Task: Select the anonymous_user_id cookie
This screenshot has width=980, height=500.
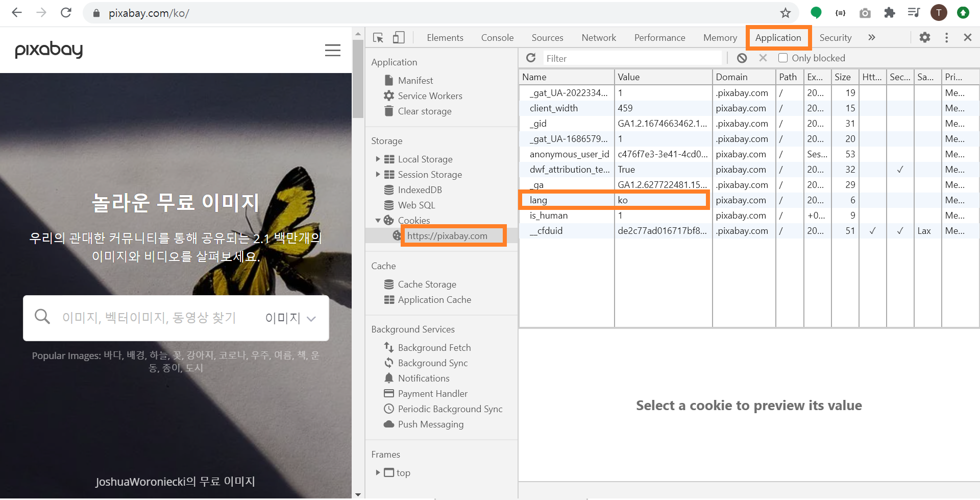Action: point(749,154)
